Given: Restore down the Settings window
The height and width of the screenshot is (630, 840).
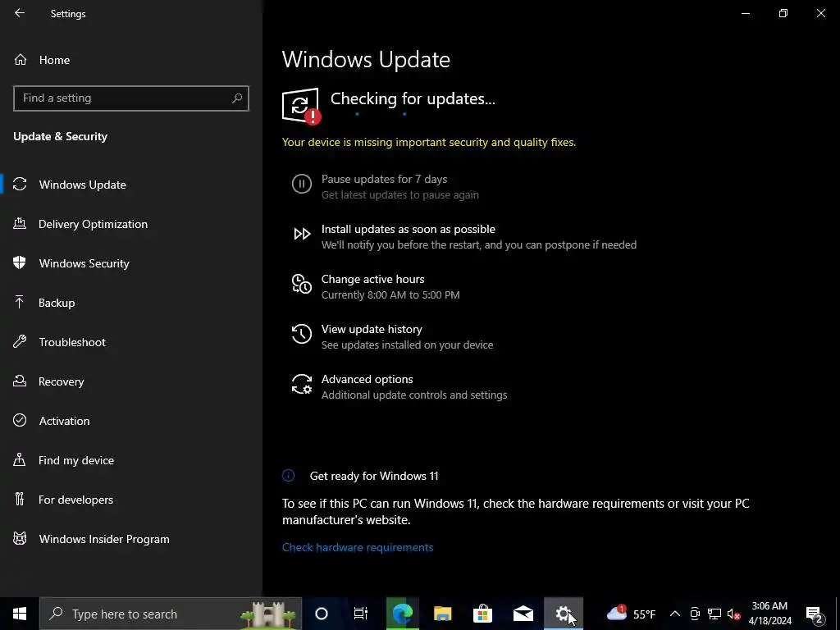Looking at the screenshot, I should 783,13.
